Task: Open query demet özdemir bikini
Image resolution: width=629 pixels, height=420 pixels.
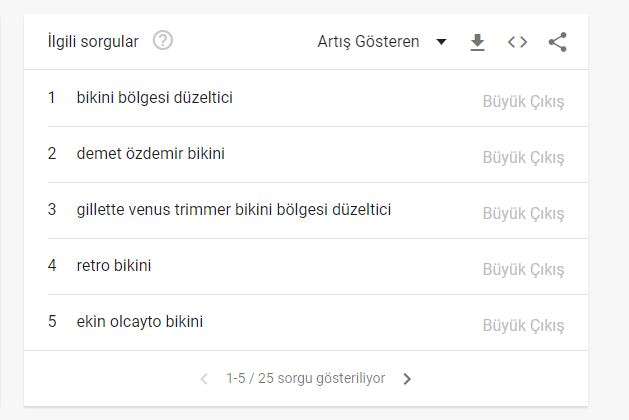Action: (x=150, y=154)
